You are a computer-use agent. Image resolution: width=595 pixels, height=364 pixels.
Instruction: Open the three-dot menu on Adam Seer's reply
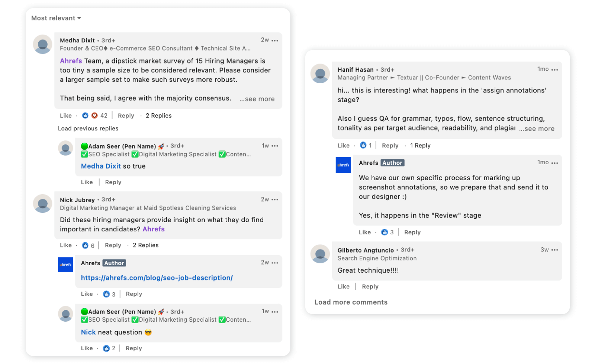click(x=275, y=146)
